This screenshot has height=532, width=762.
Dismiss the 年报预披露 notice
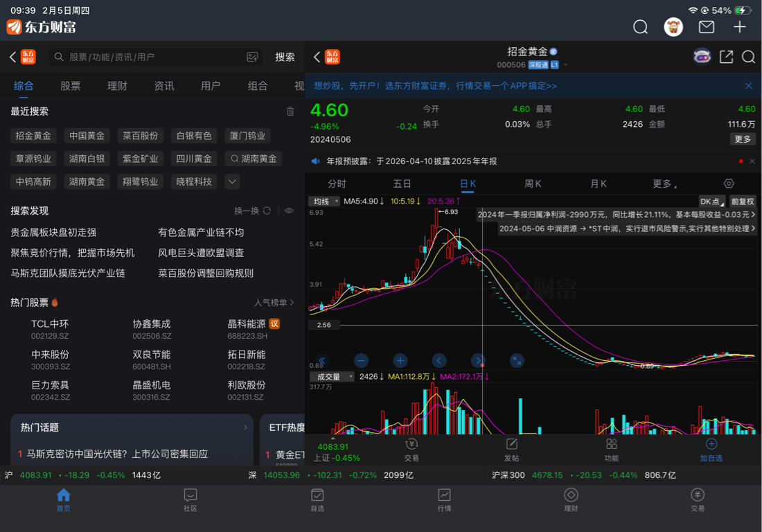point(752,161)
